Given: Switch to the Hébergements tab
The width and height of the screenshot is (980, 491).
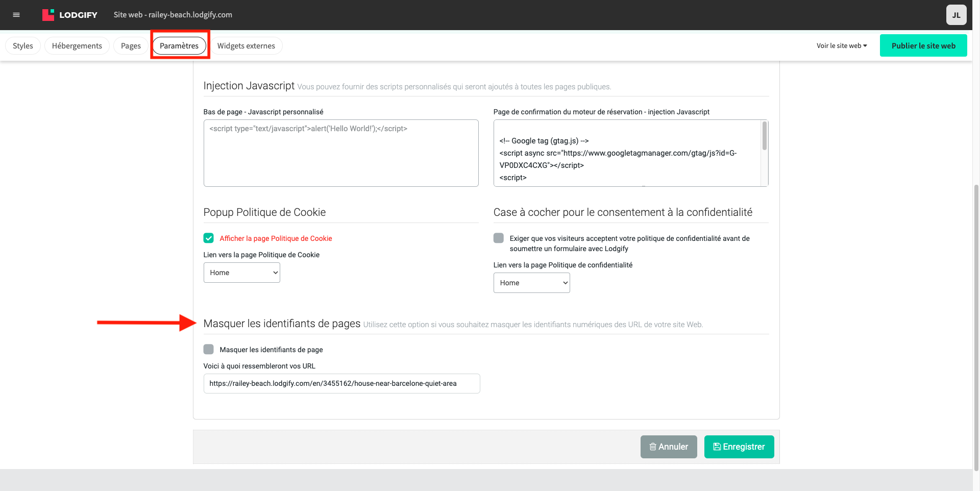Looking at the screenshot, I should 77,46.
